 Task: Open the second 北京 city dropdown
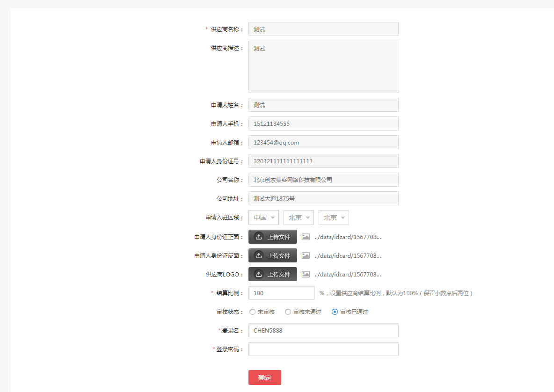pyautogui.click(x=334, y=218)
